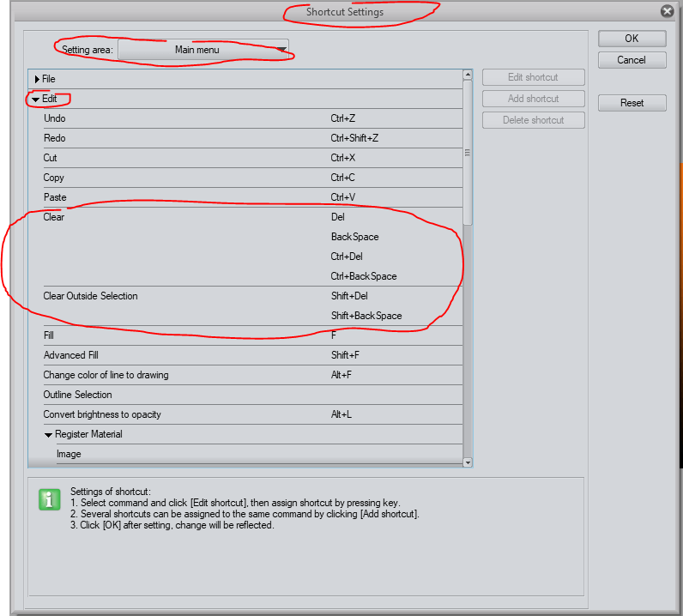
Task: Expand the File category
Action: [37, 79]
